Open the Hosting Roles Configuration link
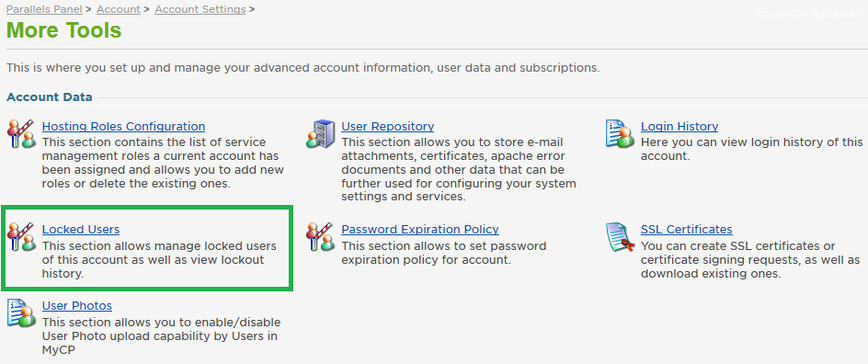The height and width of the screenshot is (364, 868). point(123,126)
